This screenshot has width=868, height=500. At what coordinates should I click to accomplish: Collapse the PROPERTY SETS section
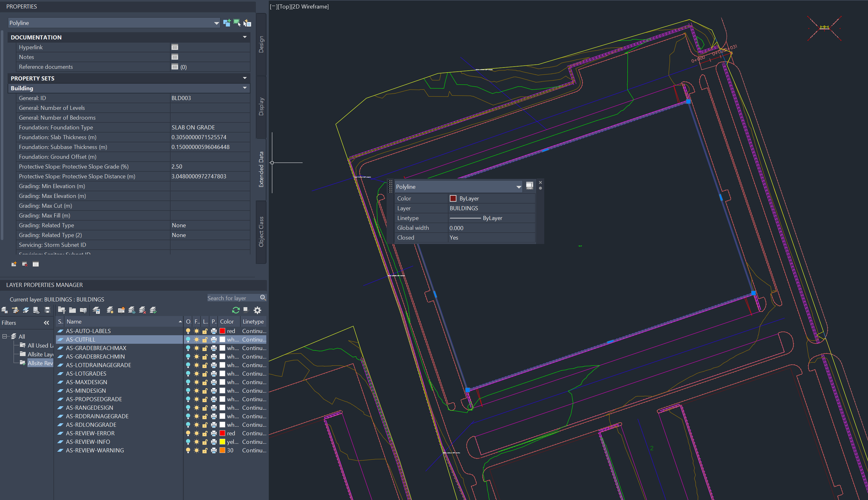(x=245, y=78)
